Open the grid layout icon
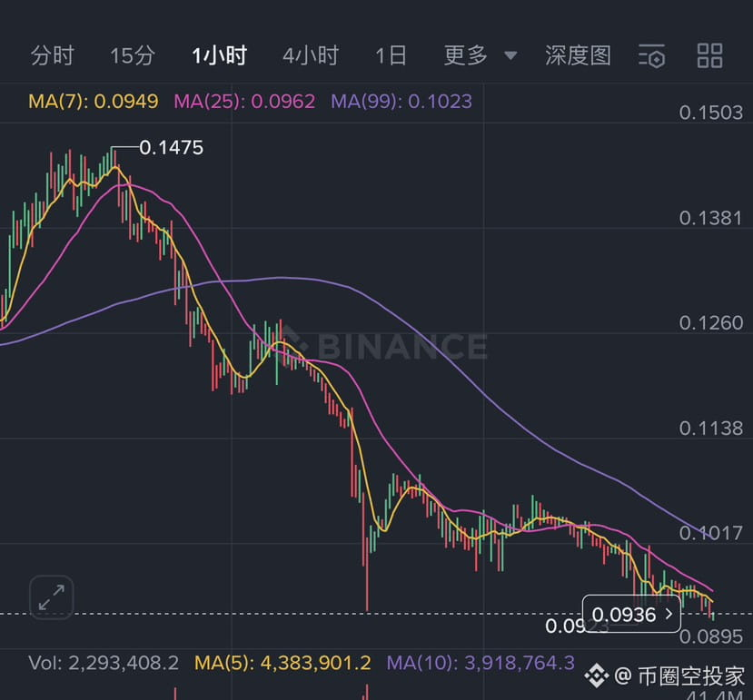This screenshot has width=753, height=700. tap(709, 55)
